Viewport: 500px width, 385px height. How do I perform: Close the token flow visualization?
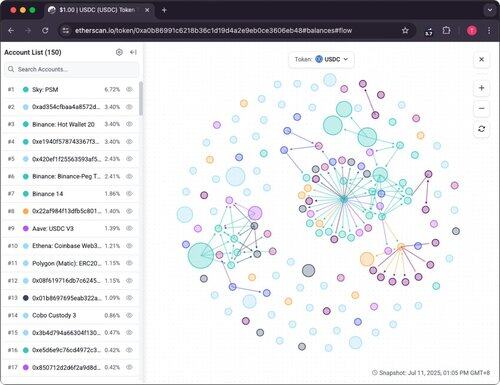(481, 59)
